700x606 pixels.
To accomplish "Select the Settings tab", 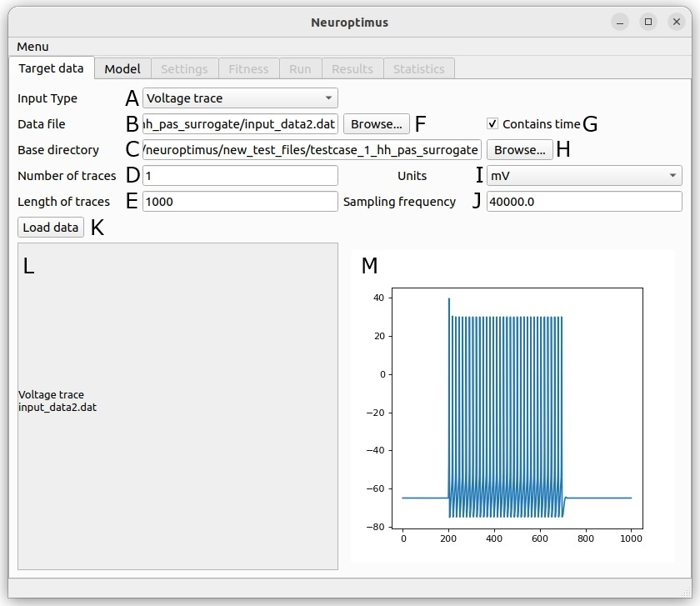I will 184,69.
